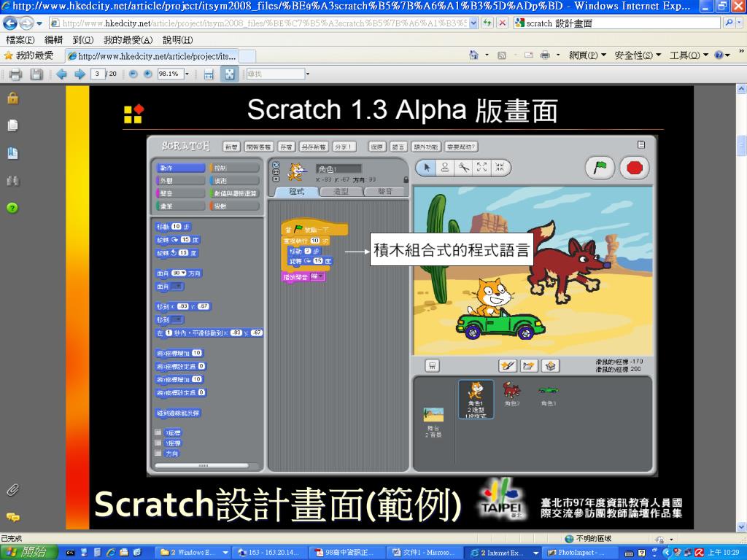Viewport: 747px width, 560px height.
Task: Toggle the X座標 reporter checkbox
Action: 158,432
